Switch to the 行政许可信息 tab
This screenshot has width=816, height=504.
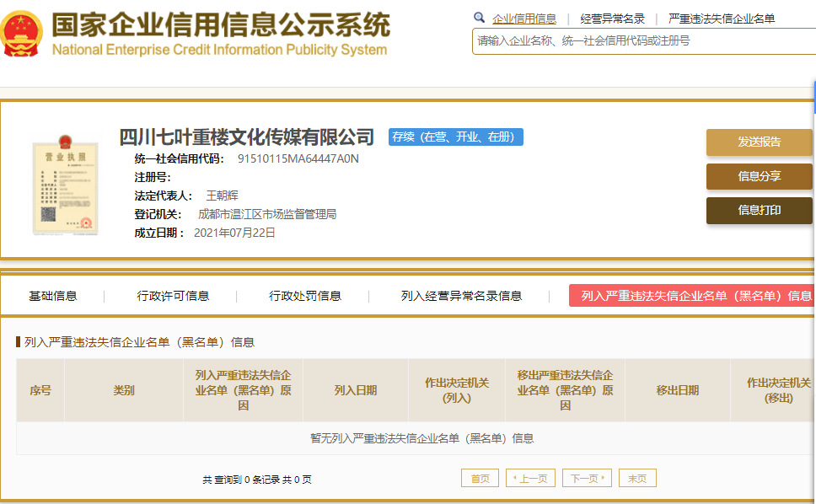click(x=173, y=296)
